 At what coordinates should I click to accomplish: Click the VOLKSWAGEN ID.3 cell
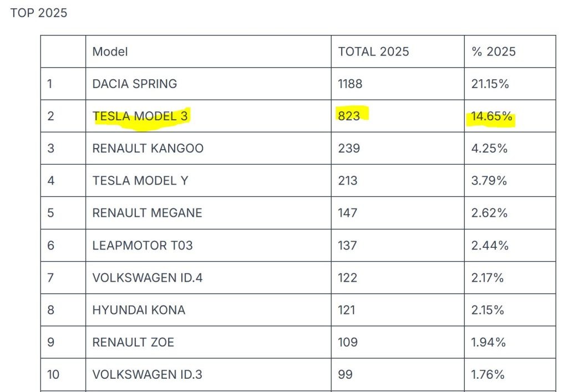(147, 374)
